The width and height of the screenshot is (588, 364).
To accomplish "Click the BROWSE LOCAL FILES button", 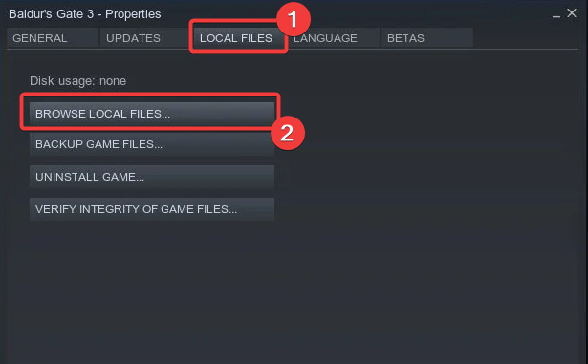I will [x=152, y=114].
